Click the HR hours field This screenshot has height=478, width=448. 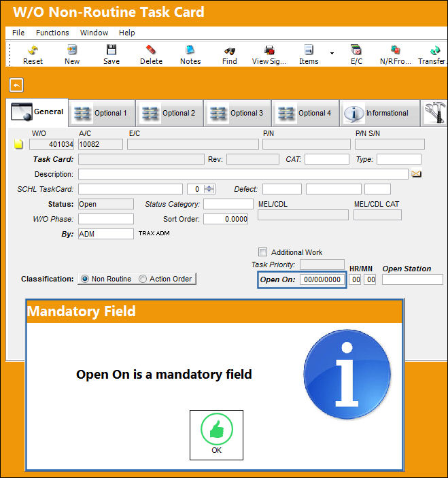(356, 279)
